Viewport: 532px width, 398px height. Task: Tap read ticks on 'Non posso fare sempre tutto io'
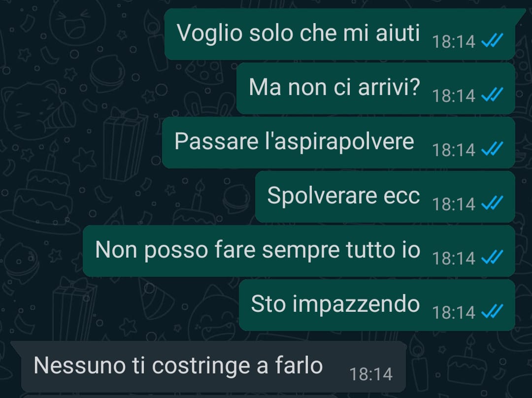[492, 257]
